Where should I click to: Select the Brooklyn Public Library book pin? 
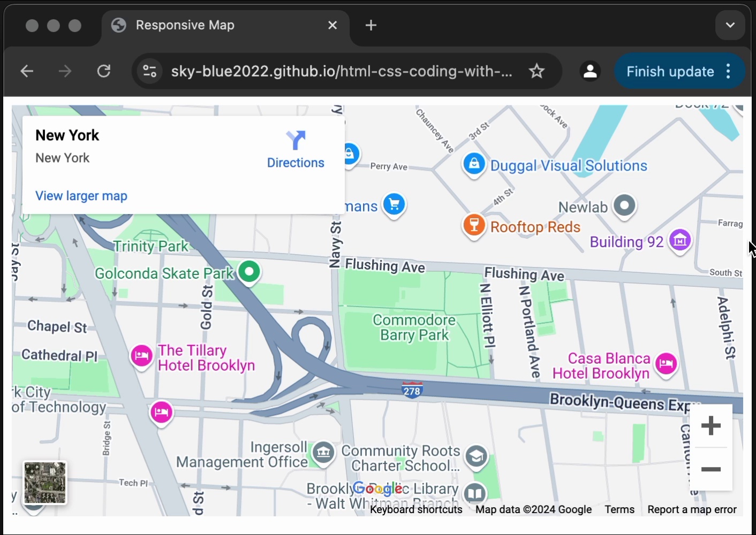pyautogui.click(x=474, y=494)
